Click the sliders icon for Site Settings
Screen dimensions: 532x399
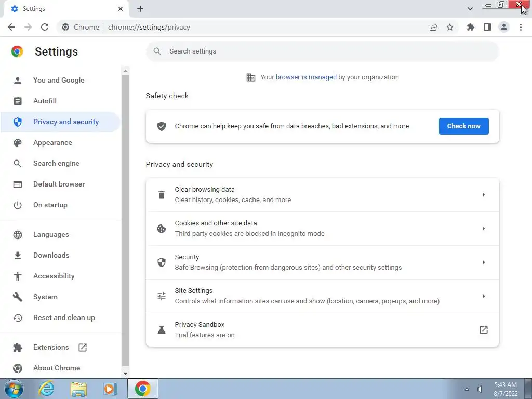pyautogui.click(x=162, y=296)
